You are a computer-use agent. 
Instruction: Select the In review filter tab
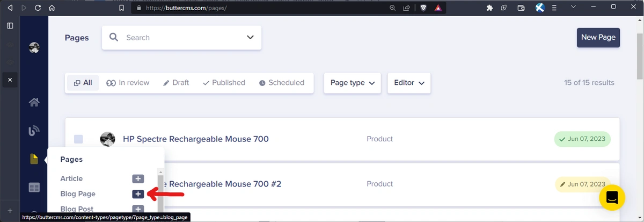point(128,83)
